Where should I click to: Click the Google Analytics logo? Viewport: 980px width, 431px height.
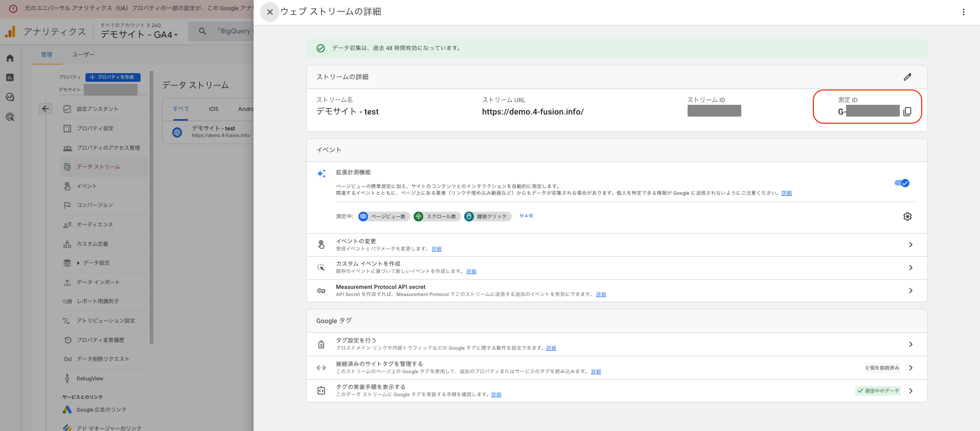click(10, 32)
